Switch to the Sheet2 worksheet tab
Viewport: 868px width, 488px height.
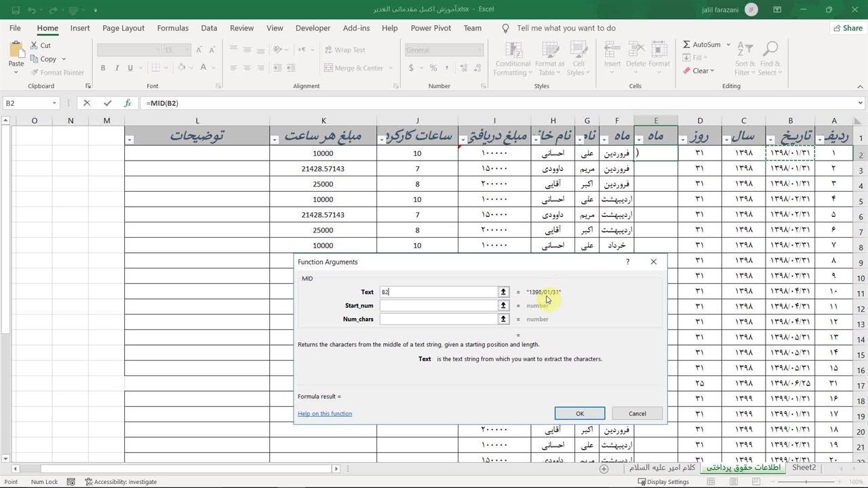click(x=804, y=468)
